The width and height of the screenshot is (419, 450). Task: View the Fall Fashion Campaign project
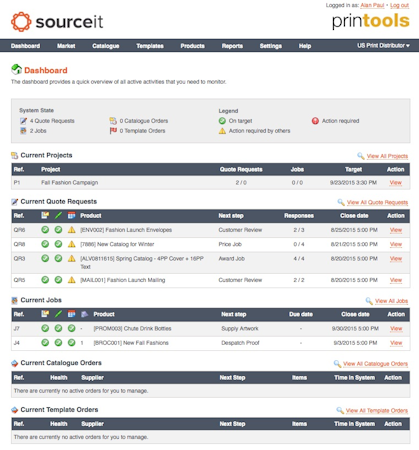(x=396, y=183)
